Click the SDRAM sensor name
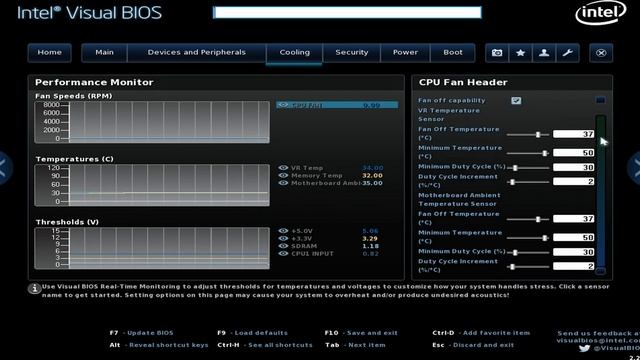 304,246
